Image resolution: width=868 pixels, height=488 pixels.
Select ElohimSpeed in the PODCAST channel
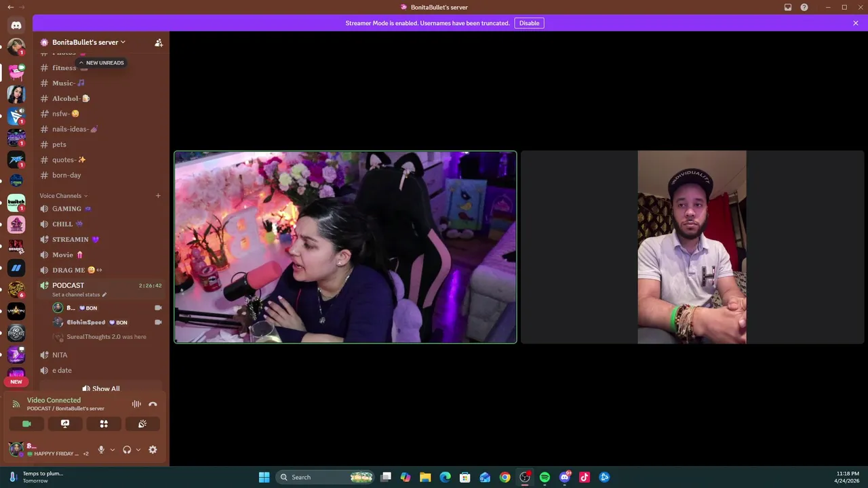tap(108, 323)
